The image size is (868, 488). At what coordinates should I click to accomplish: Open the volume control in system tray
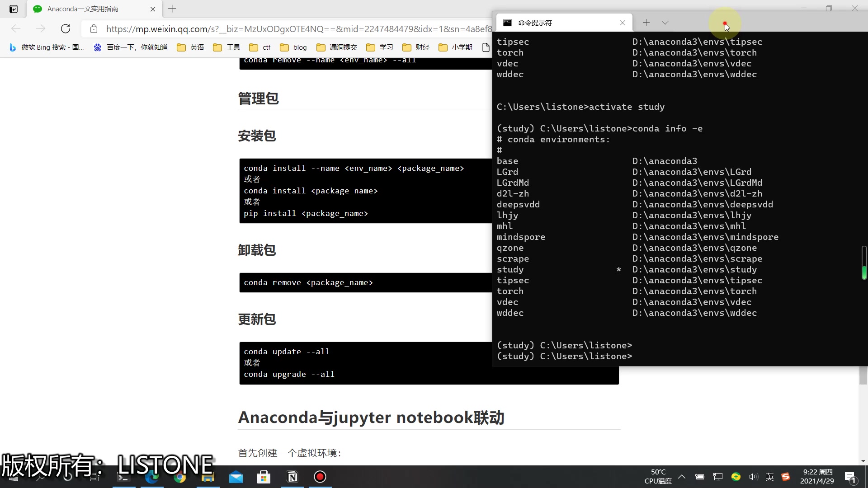pos(753,477)
